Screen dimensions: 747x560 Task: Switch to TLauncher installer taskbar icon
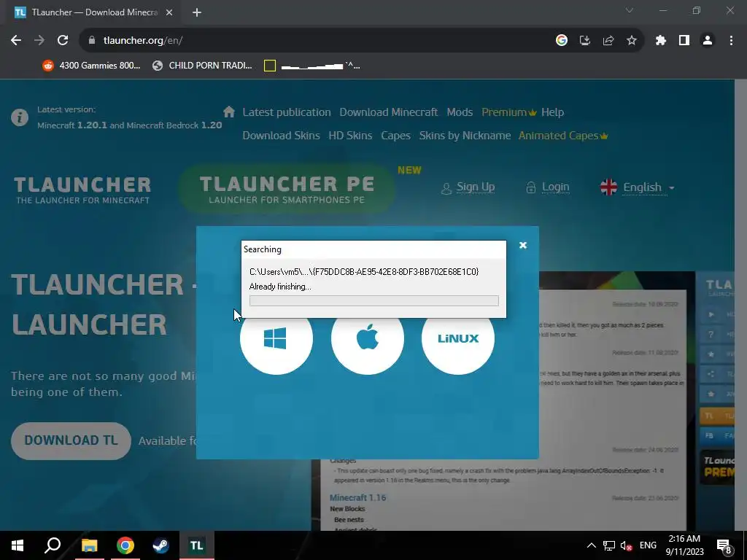click(x=197, y=545)
